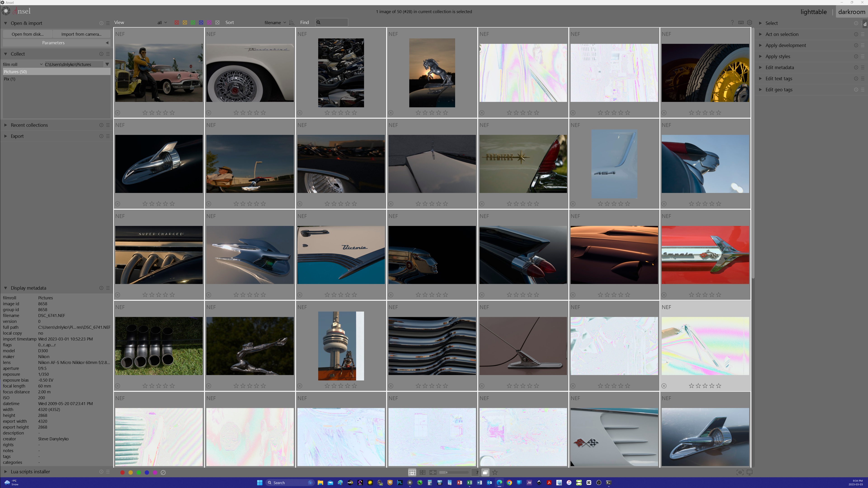This screenshot has width=868, height=488.
Task: Click inside the Find search field
Action: point(332,22)
